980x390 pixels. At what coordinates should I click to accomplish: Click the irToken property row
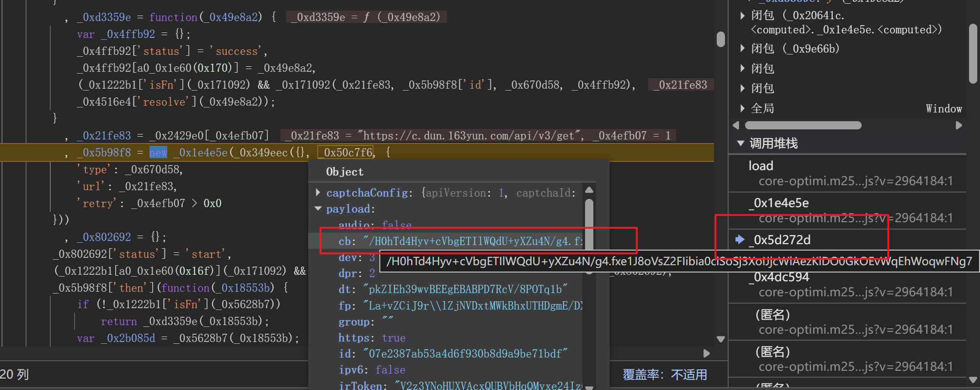[x=460, y=386]
